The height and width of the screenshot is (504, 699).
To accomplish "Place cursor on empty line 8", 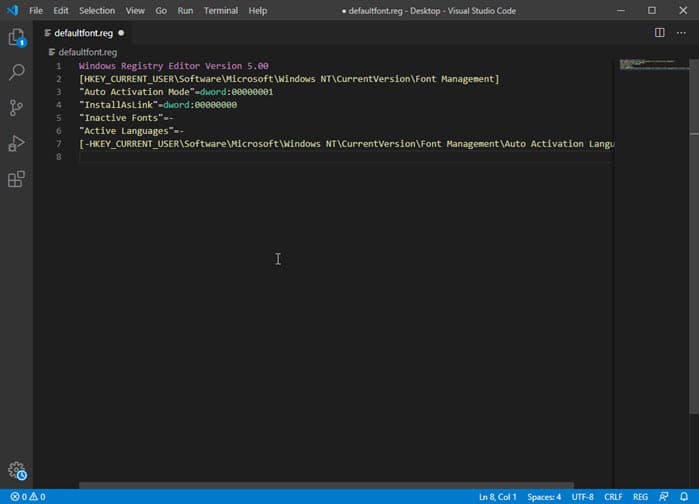I will 346,156.
